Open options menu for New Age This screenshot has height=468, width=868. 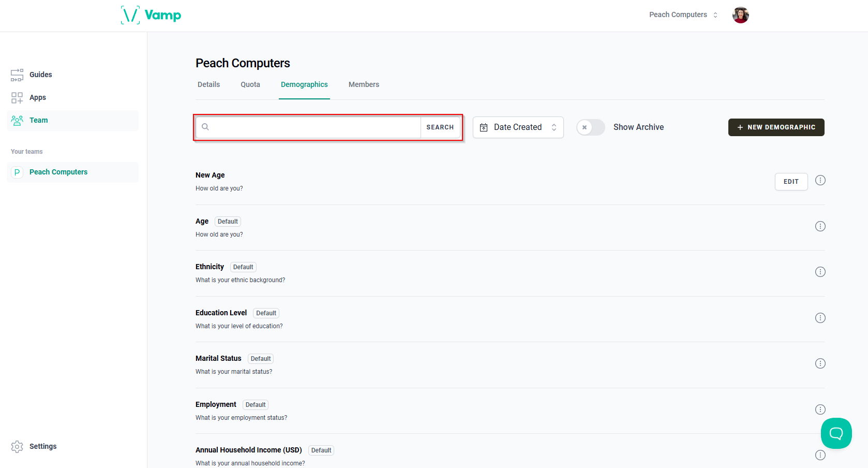tap(820, 180)
